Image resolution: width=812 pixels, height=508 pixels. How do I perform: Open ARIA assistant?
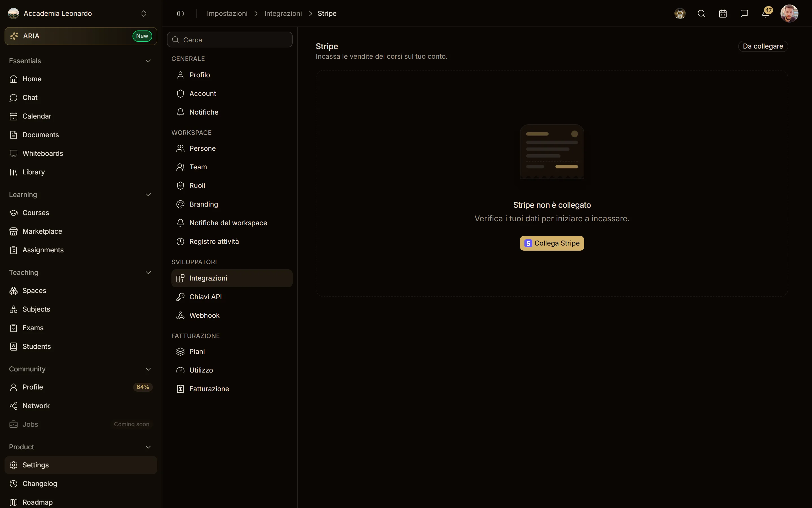coord(81,36)
